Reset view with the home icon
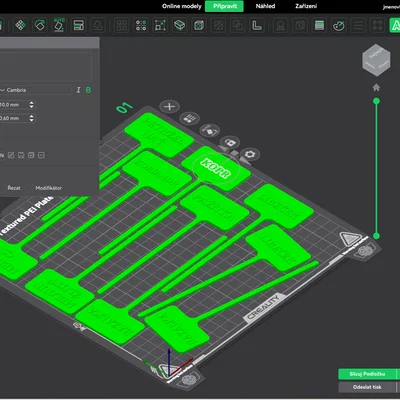 click(x=376, y=88)
